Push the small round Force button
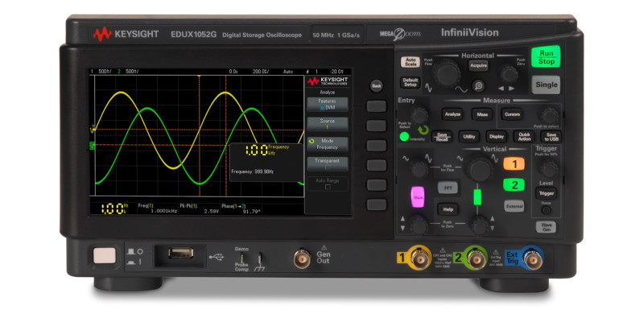 coord(546,210)
